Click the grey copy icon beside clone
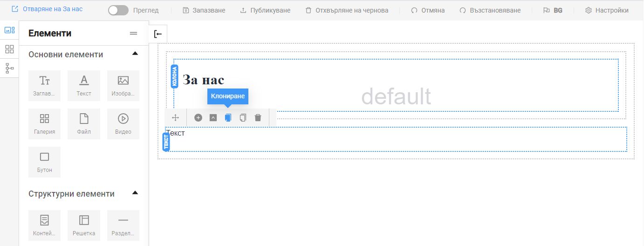Image resolution: width=644 pixels, height=246 pixels. tap(243, 118)
